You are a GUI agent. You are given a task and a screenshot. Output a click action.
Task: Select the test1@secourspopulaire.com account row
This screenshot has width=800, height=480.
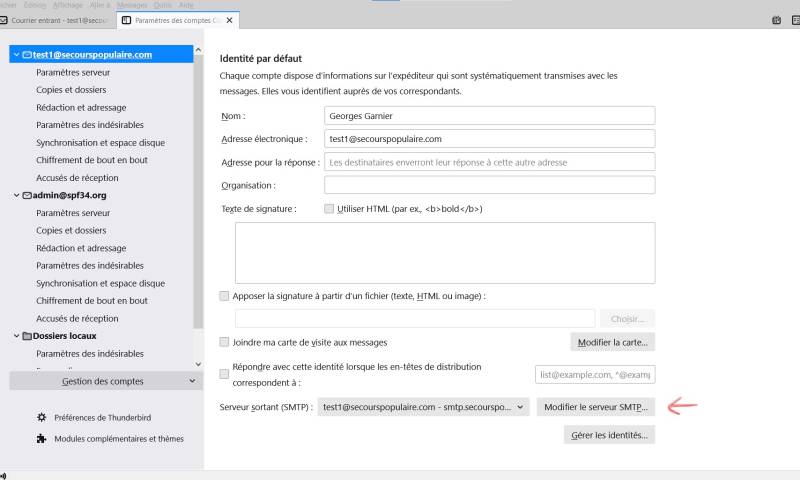[x=102, y=55]
